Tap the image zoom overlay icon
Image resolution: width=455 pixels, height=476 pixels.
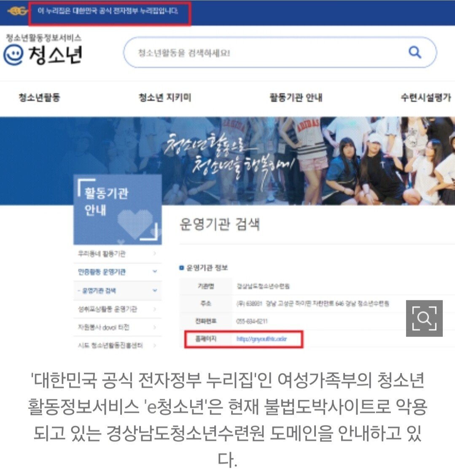coord(424,318)
